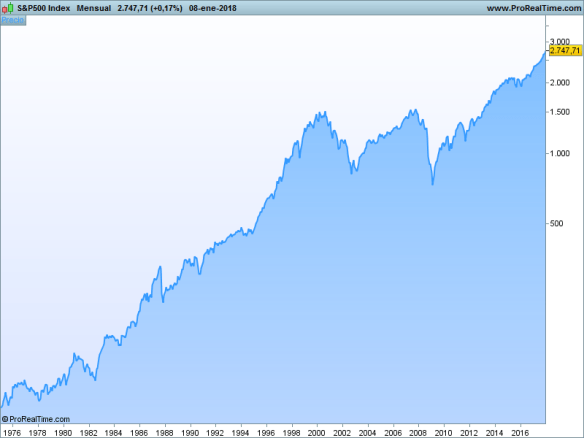Select the S&P500 Index title text

[44, 8]
